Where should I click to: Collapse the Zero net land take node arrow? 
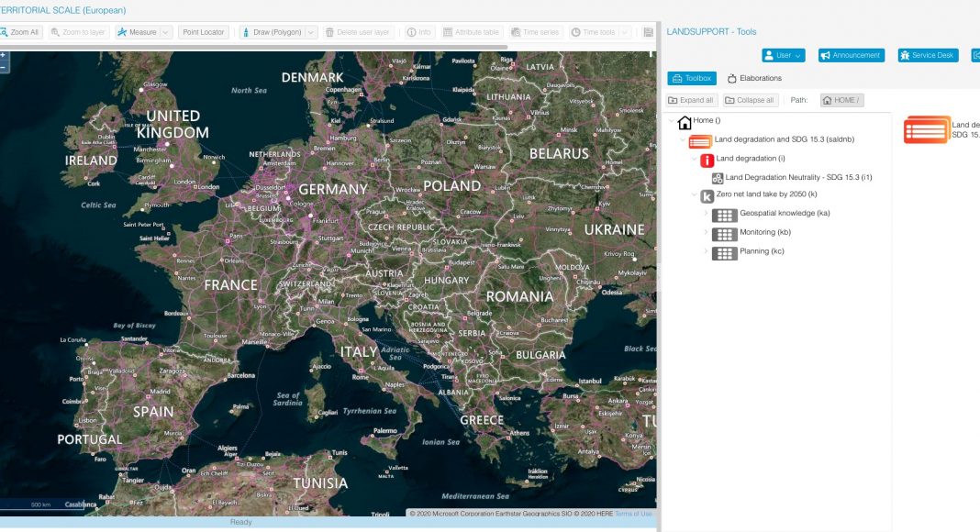pyautogui.click(x=694, y=194)
